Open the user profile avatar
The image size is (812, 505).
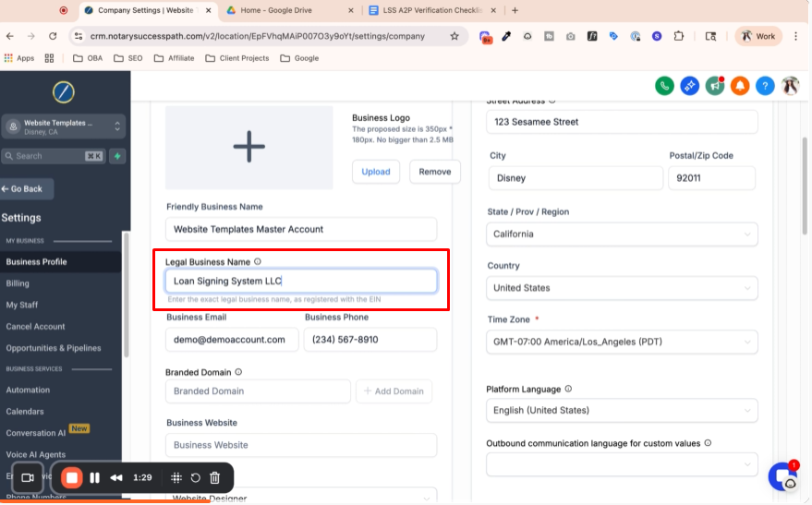coord(790,85)
